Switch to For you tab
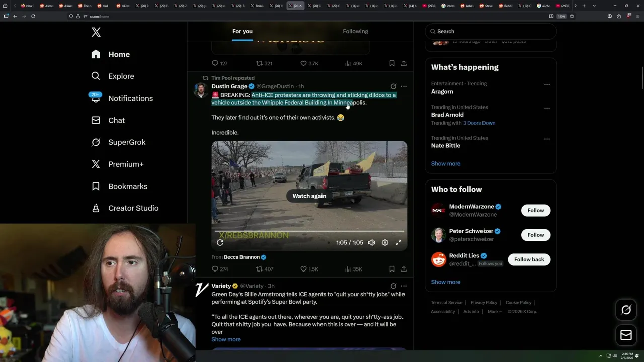Image resolution: width=644 pixels, height=362 pixels. click(243, 31)
